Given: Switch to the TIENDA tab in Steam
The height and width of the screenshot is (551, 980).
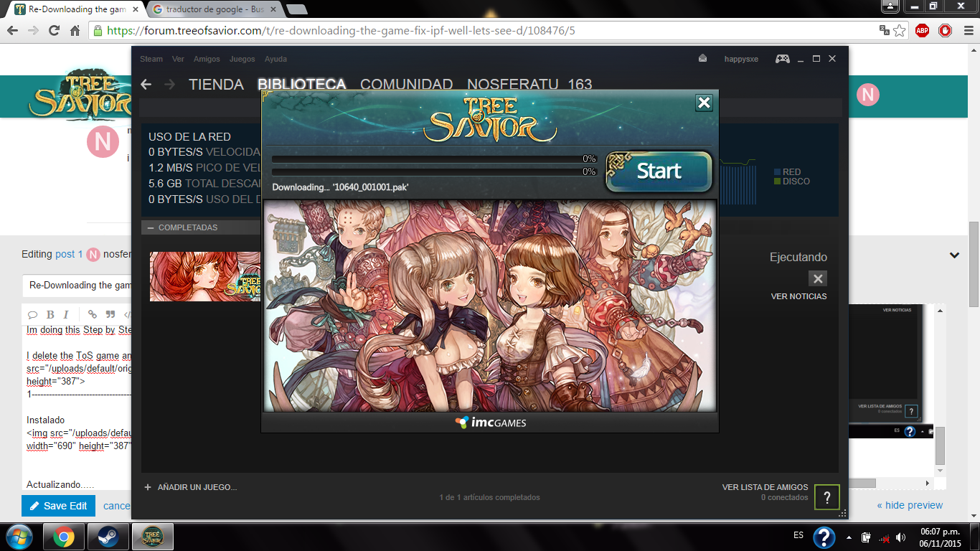Looking at the screenshot, I should [216, 85].
